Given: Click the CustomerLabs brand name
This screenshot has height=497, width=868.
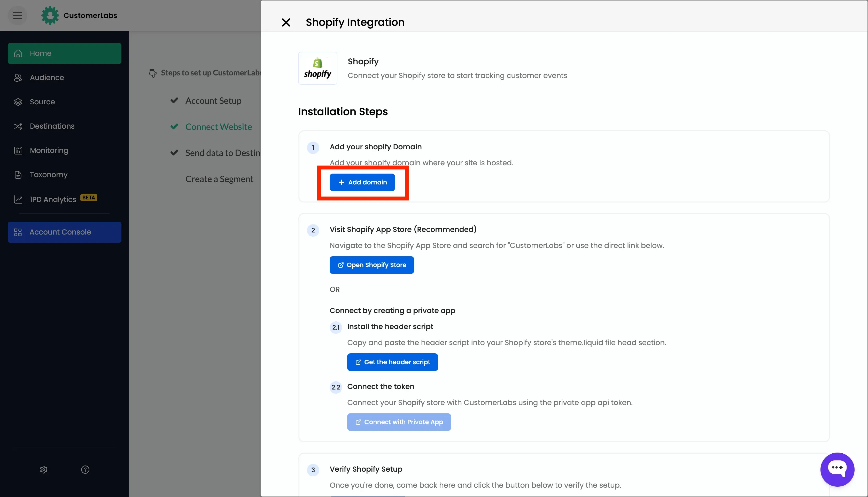Looking at the screenshot, I should click(90, 15).
